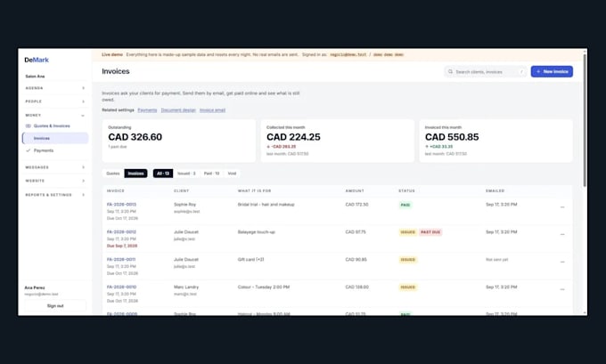Image resolution: width=606 pixels, height=364 pixels.
Task: Open invoice FA-2026-0011
Action: click(x=121, y=259)
